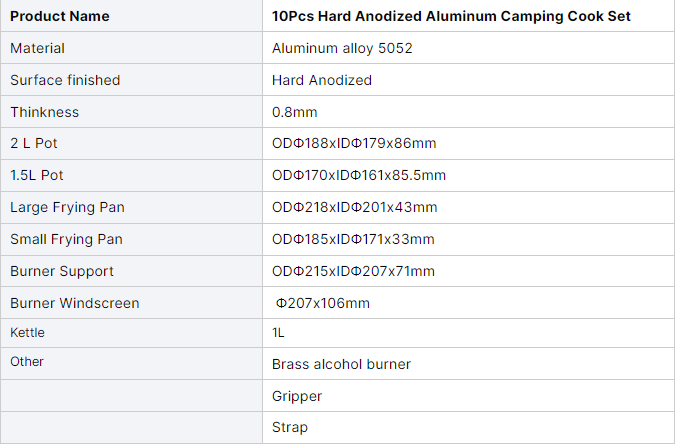Select the ODΦ170xIDΦ161x85.5mm dimension
Screen dimensions: 678x447
pos(359,175)
